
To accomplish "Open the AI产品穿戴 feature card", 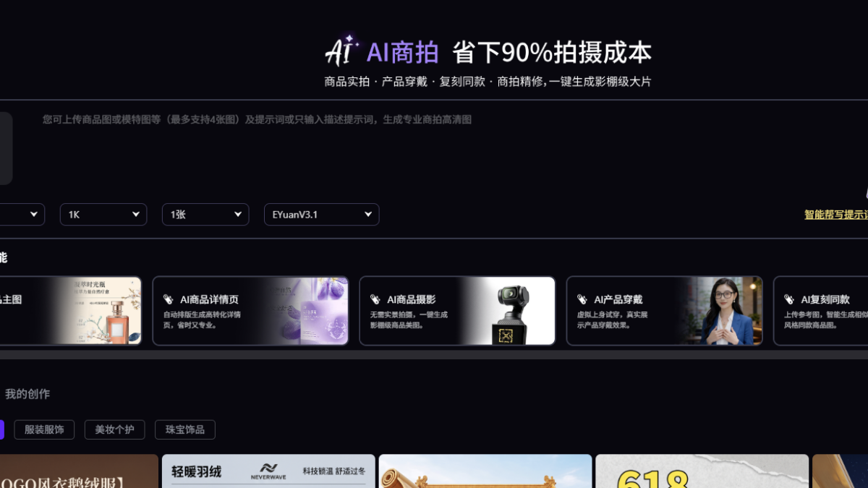I will 664,311.
